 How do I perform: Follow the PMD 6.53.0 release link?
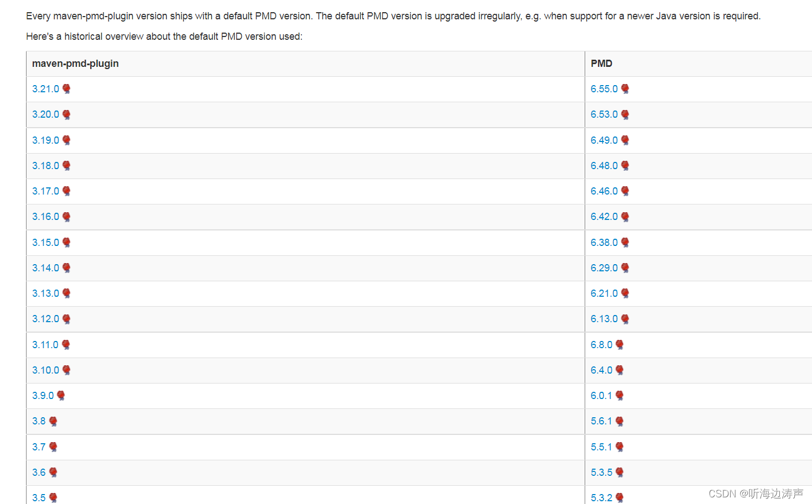coord(604,114)
